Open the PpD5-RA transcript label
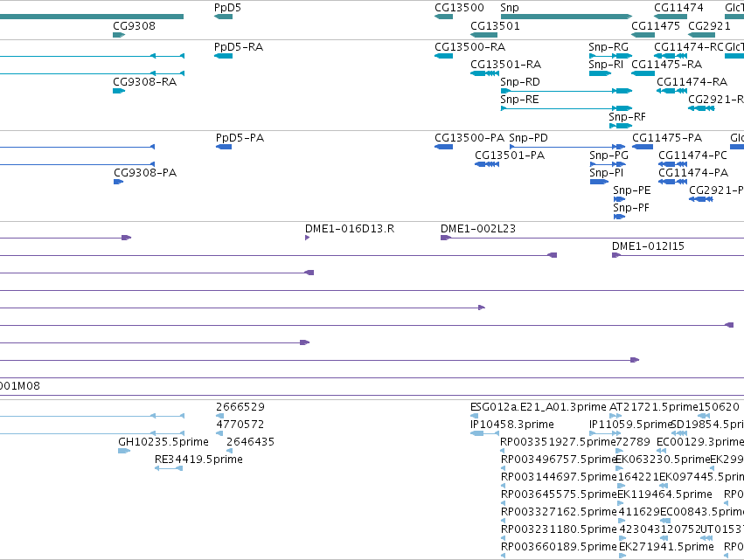Image resolution: width=744 pixels, height=560 pixels. coord(238,47)
